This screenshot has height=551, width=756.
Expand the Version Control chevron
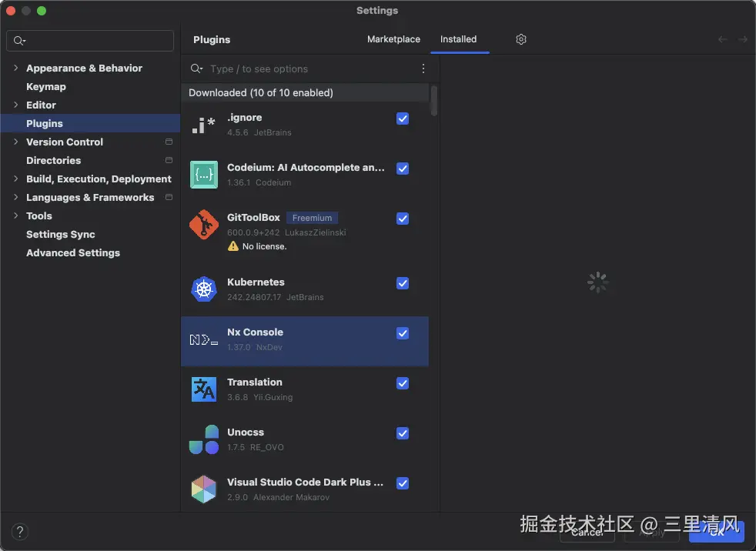coord(16,142)
